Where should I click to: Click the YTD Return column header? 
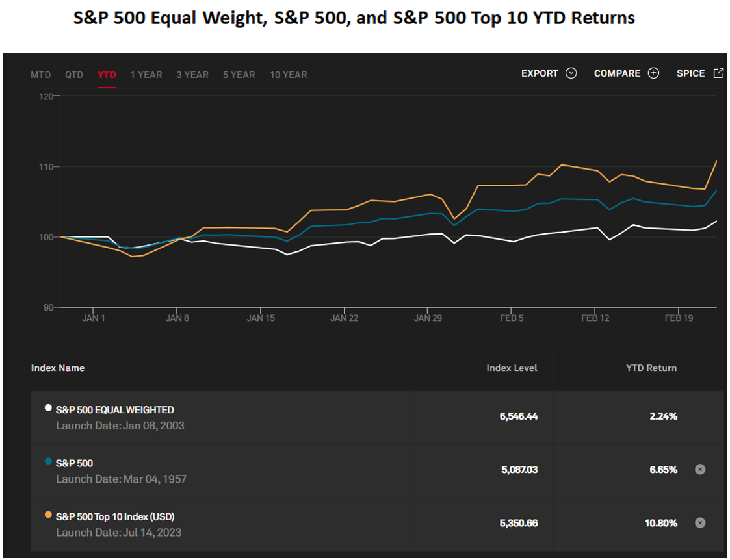[x=651, y=368]
